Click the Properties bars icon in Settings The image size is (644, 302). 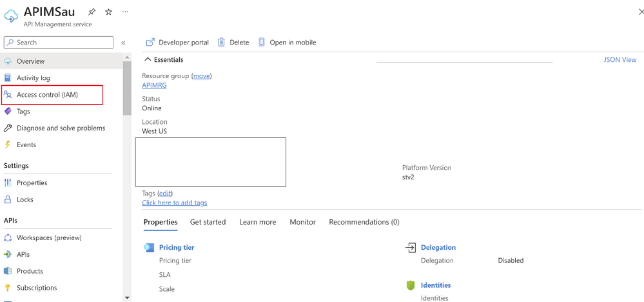pyautogui.click(x=8, y=183)
